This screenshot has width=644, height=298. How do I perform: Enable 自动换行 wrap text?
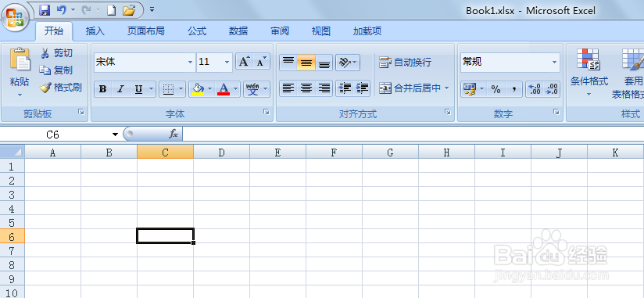pos(405,63)
